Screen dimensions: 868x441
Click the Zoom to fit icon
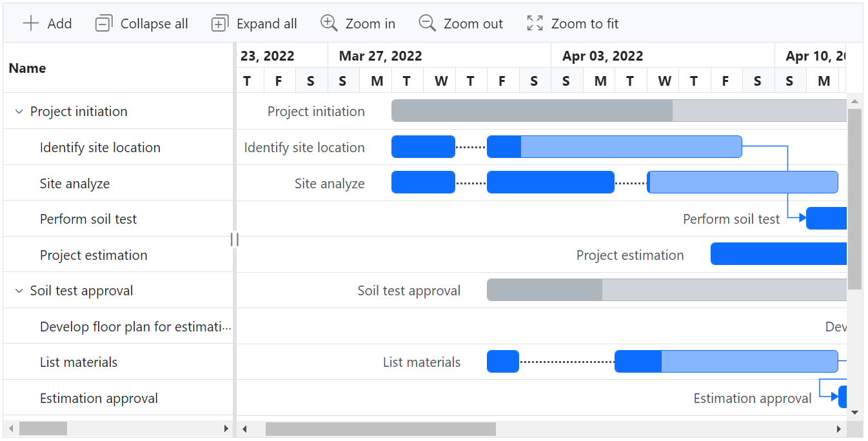tap(535, 23)
